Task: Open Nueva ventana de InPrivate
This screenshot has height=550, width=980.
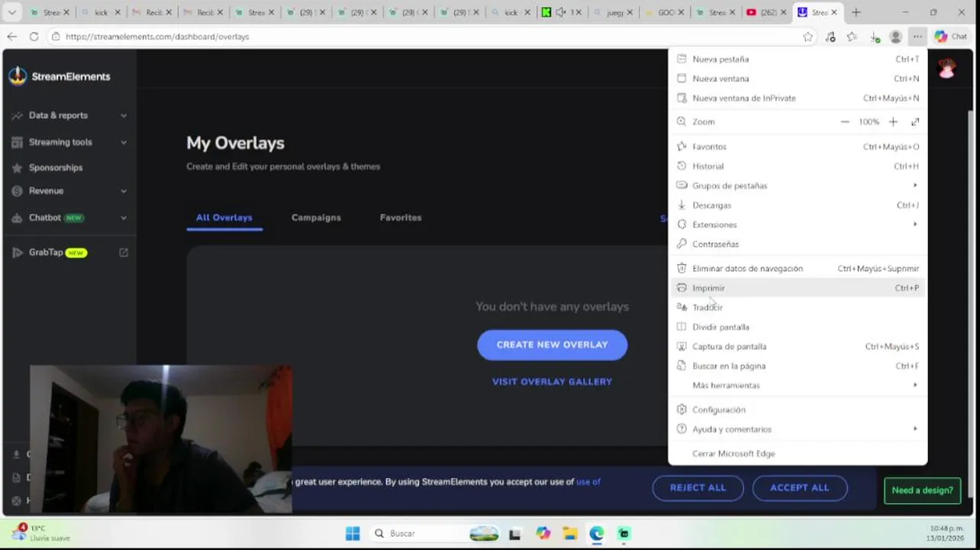Action: [798, 98]
